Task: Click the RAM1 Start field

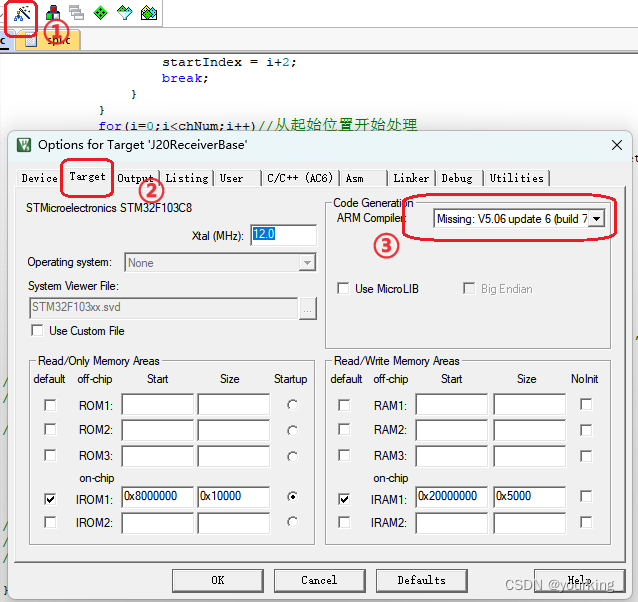Action: click(452, 404)
